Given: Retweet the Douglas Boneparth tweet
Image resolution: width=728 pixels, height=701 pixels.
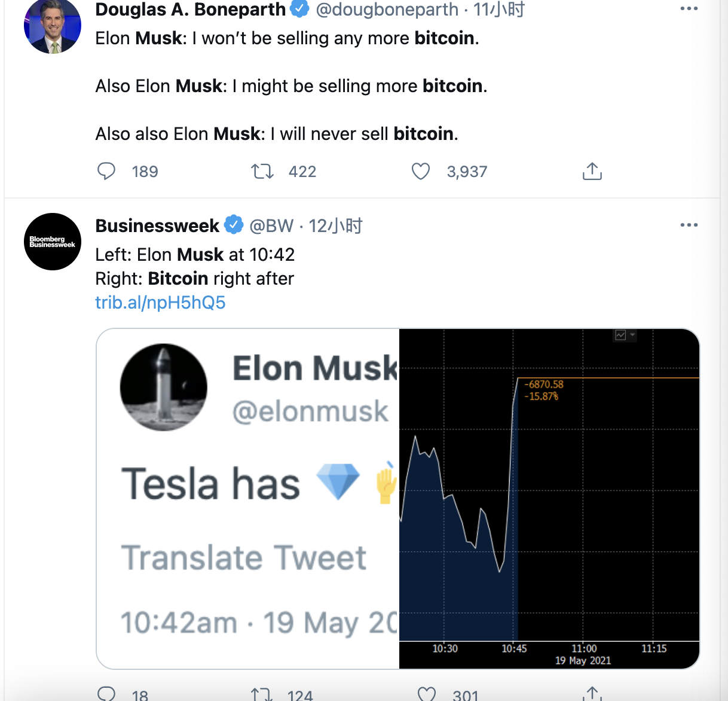Looking at the screenshot, I should click(x=262, y=172).
